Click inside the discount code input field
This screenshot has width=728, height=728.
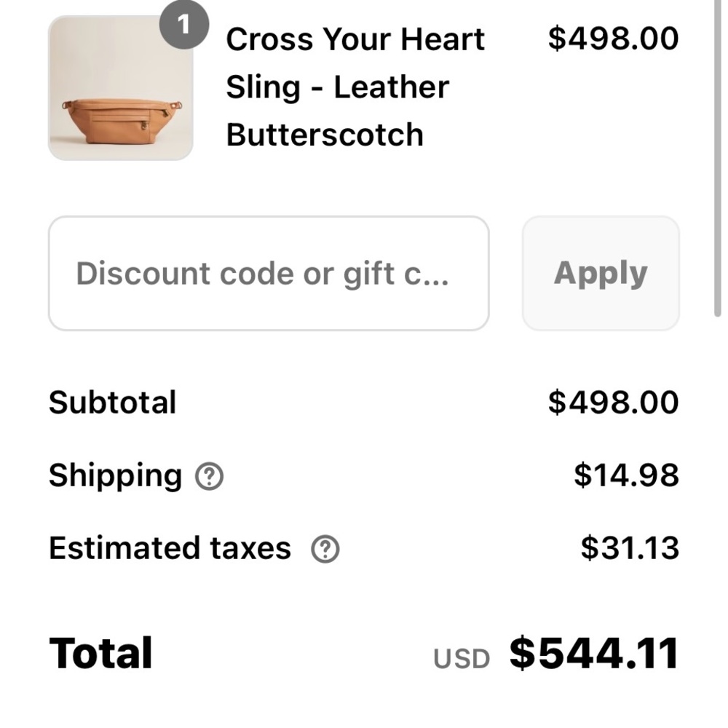click(269, 273)
